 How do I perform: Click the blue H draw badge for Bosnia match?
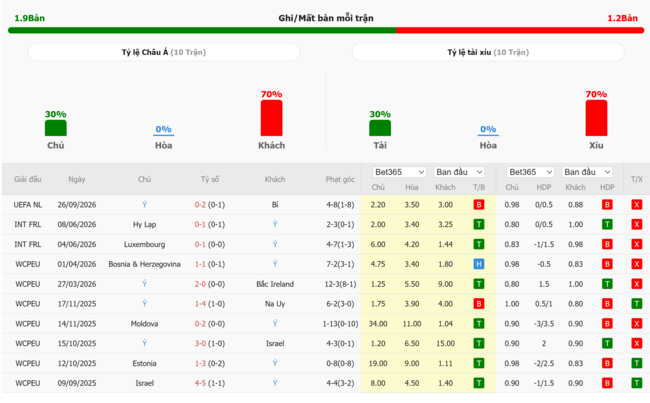coord(479,264)
